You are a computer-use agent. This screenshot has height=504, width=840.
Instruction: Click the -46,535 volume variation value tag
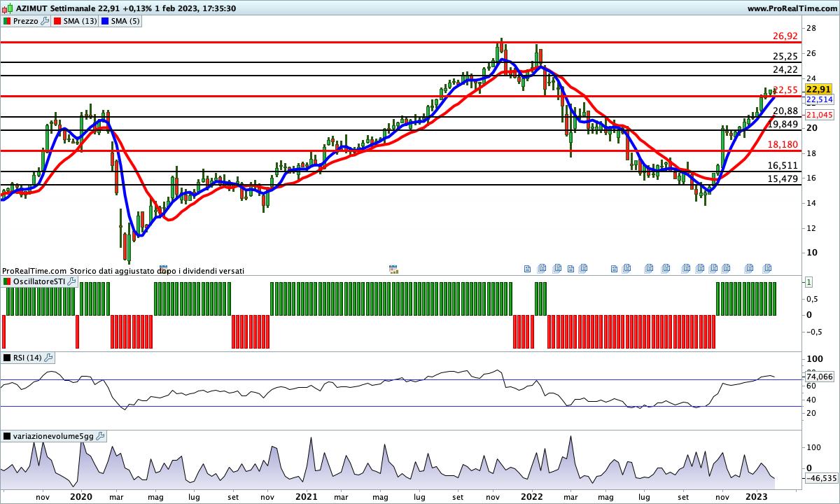821,478
